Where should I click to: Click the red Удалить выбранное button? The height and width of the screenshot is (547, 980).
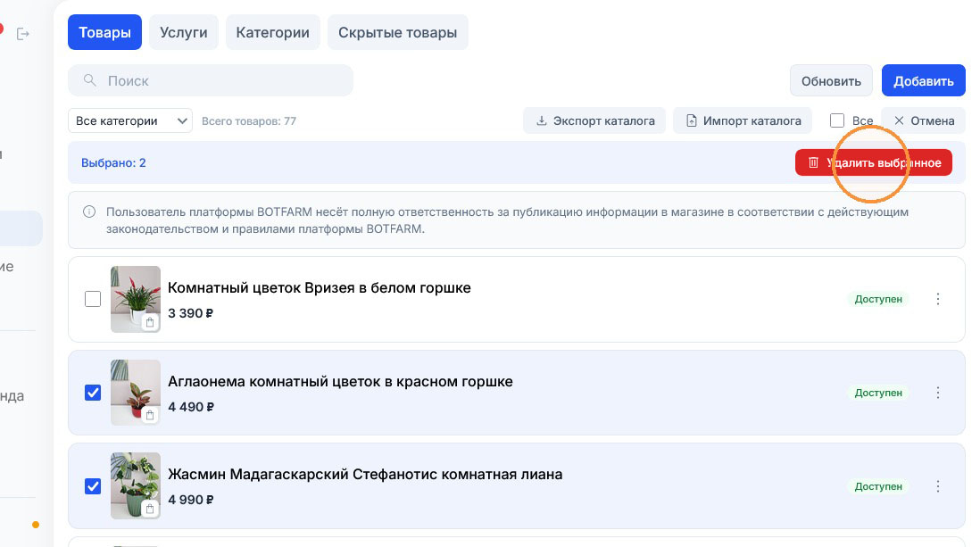[873, 162]
